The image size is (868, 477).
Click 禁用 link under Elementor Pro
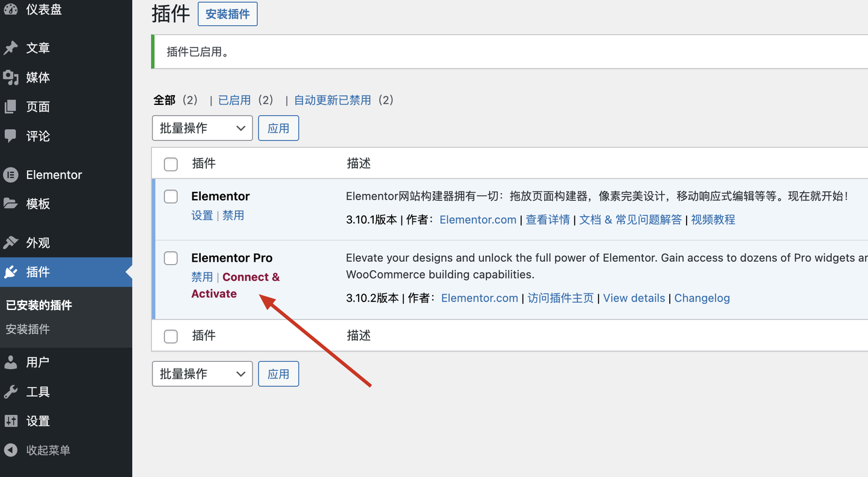coord(202,277)
